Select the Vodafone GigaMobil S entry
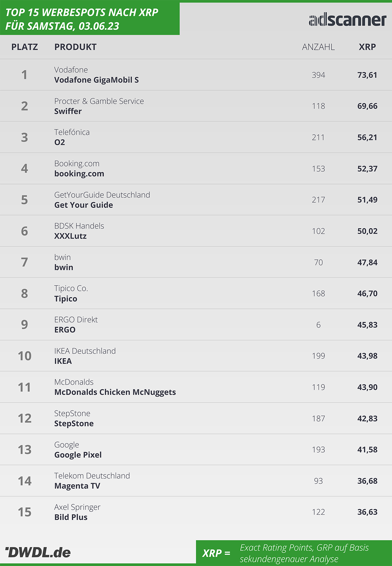 pos(96,80)
